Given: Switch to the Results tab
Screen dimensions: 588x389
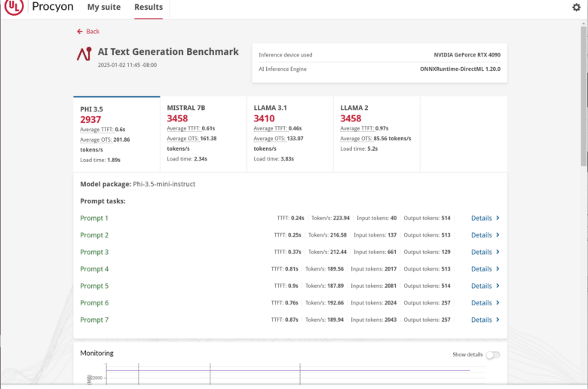Looking at the screenshot, I should pyautogui.click(x=149, y=7).
